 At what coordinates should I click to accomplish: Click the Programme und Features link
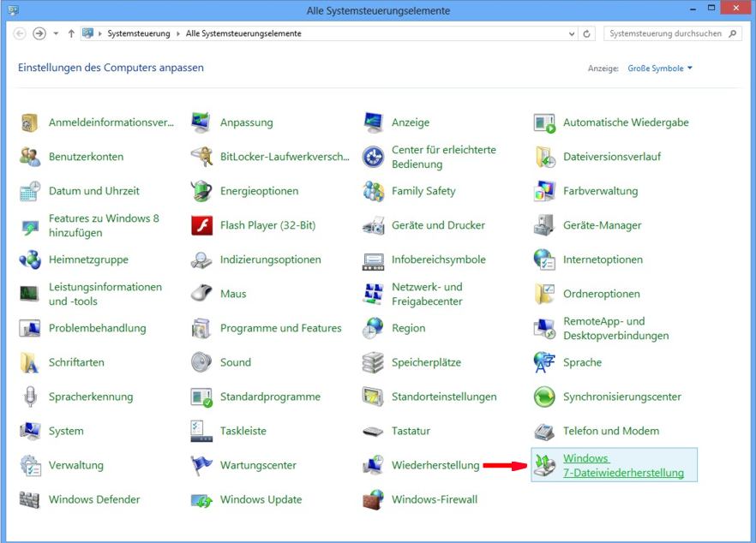(280, 328)
